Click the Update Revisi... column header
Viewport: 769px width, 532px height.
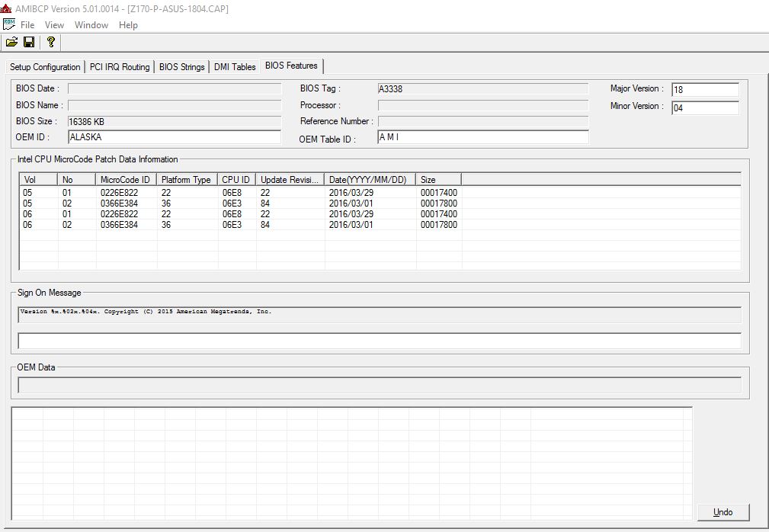point(290,179)
